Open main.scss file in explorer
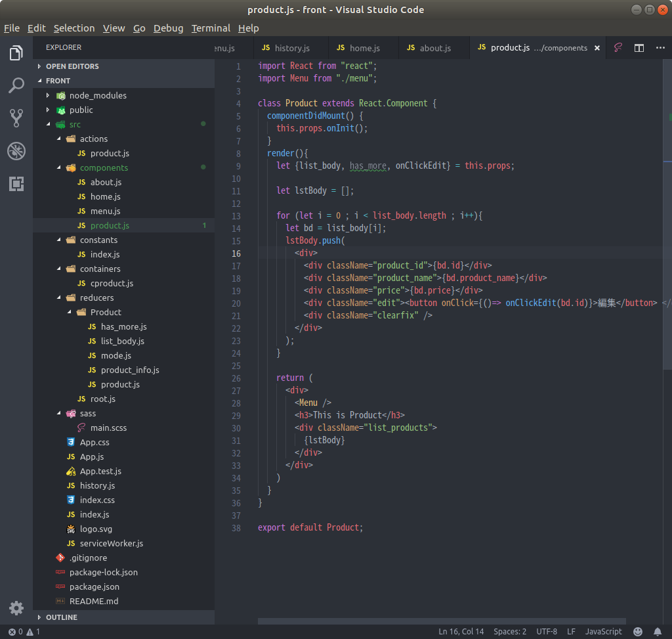 [108, 428]
